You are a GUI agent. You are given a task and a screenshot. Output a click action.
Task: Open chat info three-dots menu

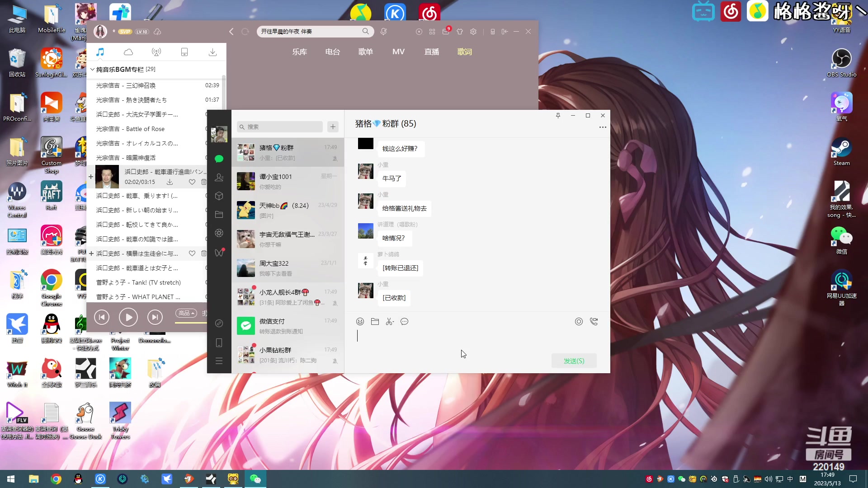[603, 127]
